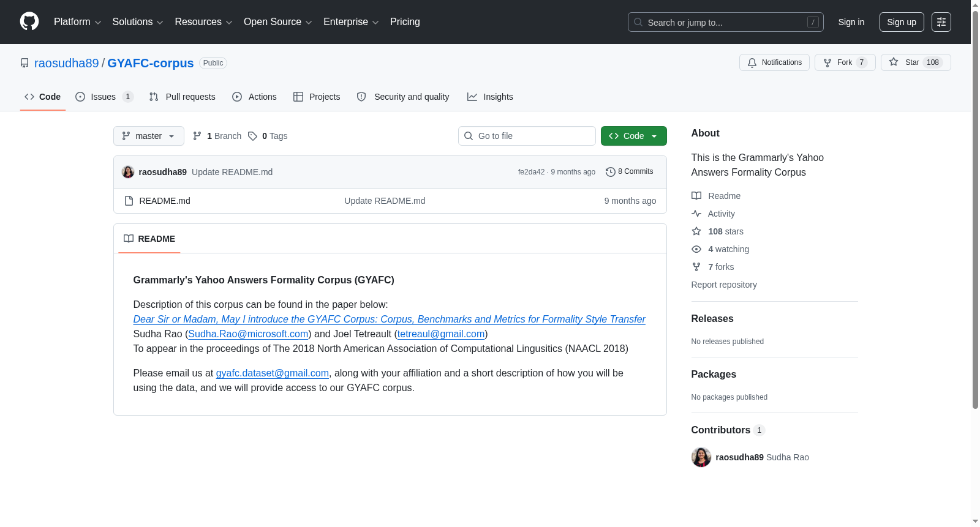The width and height of the screenshot is (980, 527).
Task: Go to the Pricing page
Action: 405,22
